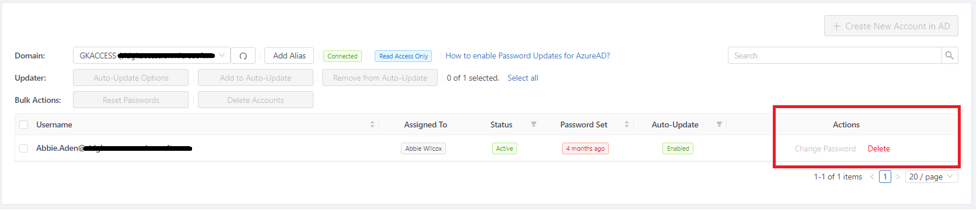Open the Status column filter icon
This screenshot has width=980, height=211.
click(x=533, y=124)
